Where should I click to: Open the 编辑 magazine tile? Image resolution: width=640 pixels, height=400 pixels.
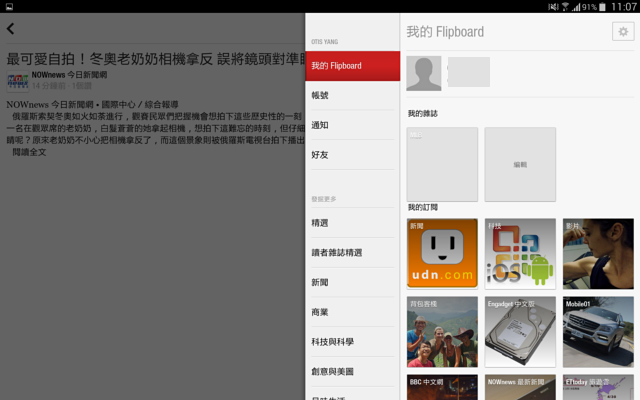pos(520,164)
